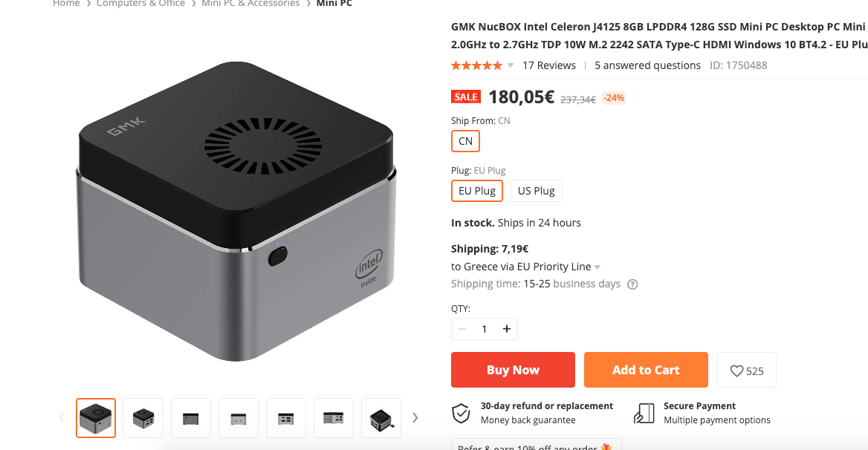
Task: View the 5 answered questions
Action: click(647, 65)
